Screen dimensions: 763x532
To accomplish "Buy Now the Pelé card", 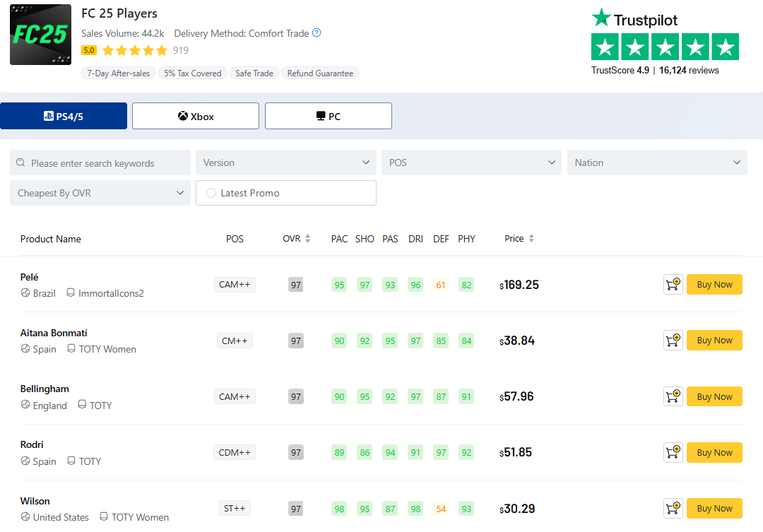I will [x=714, y=284].
